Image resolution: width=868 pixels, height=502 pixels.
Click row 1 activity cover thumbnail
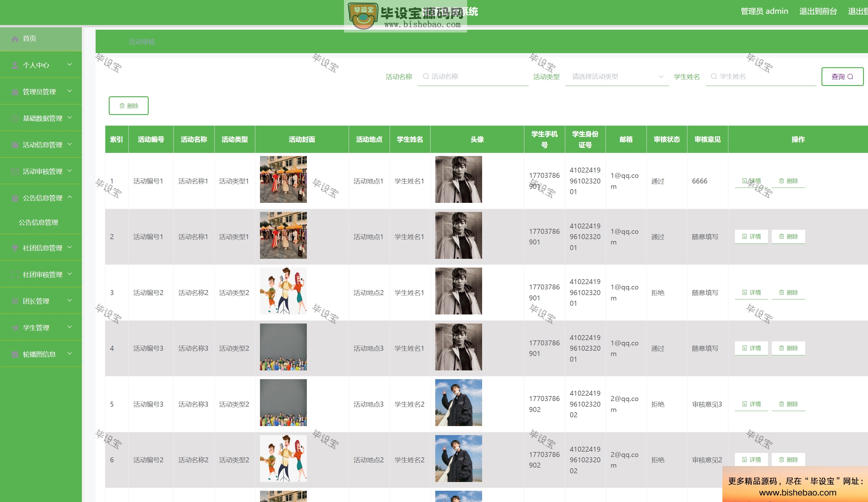tap(283, 179)
